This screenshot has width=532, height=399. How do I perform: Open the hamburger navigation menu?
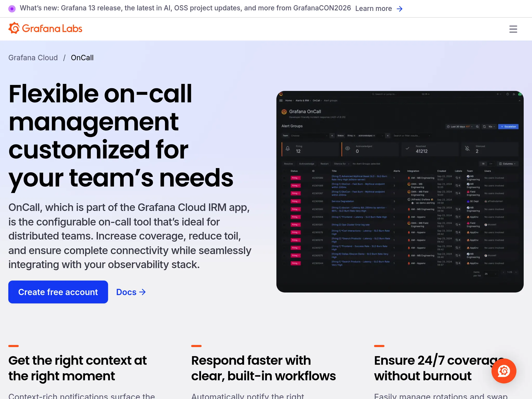513,29
